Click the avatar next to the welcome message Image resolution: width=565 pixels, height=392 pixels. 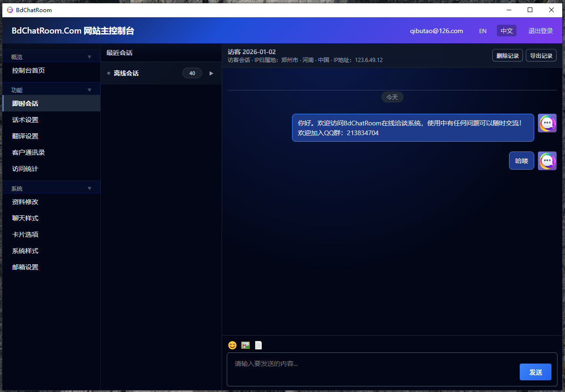coord(547,123)
